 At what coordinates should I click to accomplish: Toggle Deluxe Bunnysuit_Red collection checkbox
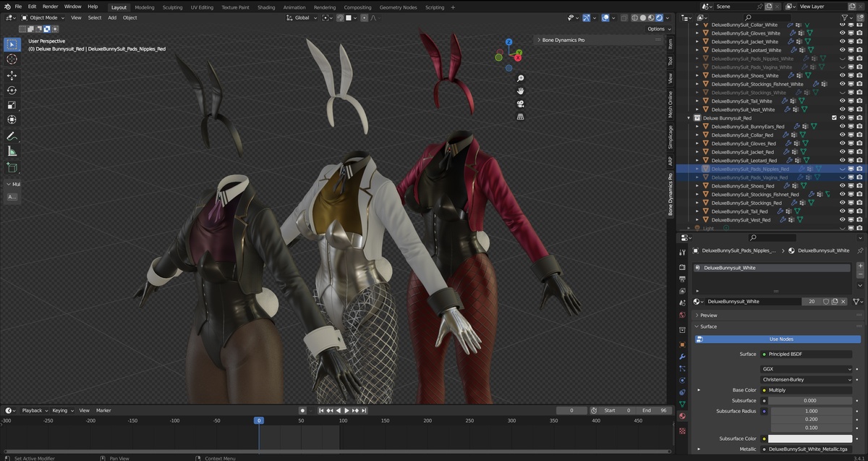point(834,118)
